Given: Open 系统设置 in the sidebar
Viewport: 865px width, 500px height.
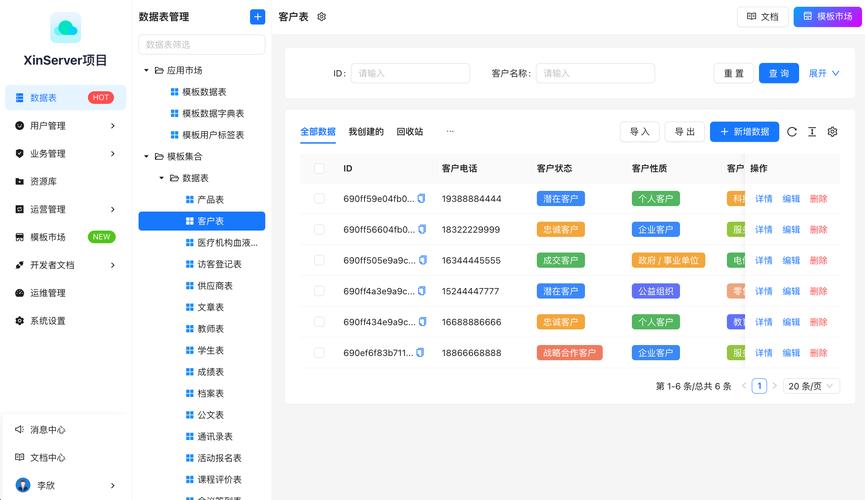Looking at the screenshot, I should click(66, 321).
